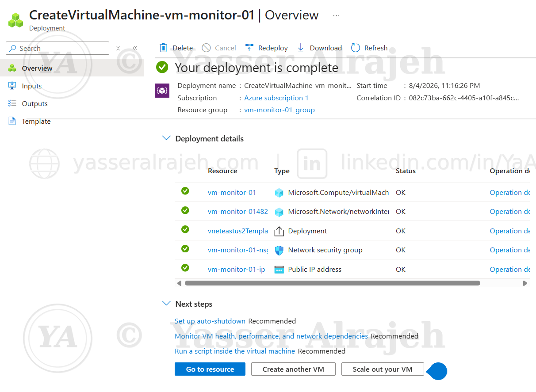The width and height of the screenshot is (536, 392).
Task: Open Operation details for Public IP row
Action: [x=510, y=270]
